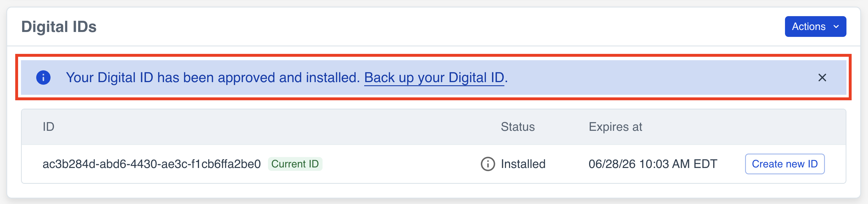This screenshot has width=868, height=204.
Task: Click the info icon beside Installed status
Action: (x=488, y=164)
